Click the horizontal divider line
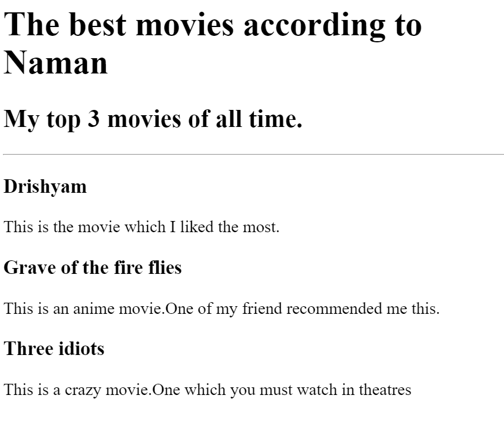Image resolution: width=504 pixels, height=432 pixels. tap(253, 155)
